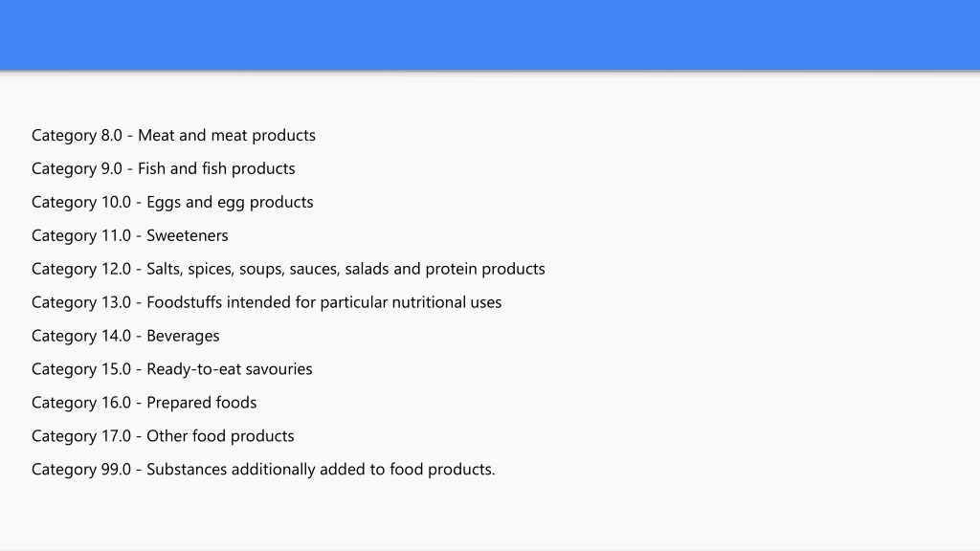Viewport: 980px width, 551px height.
Task: Click the Category 14.0 Beverages entry
Action: pyautogui.click(x=125, y=336)
